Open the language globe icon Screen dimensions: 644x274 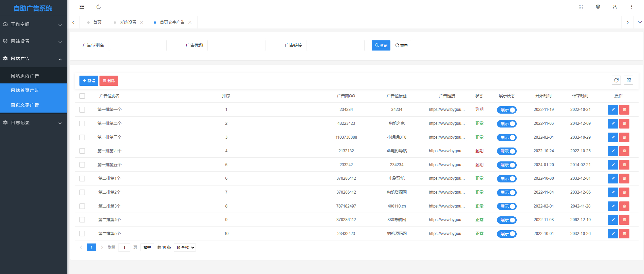(598, 7)
